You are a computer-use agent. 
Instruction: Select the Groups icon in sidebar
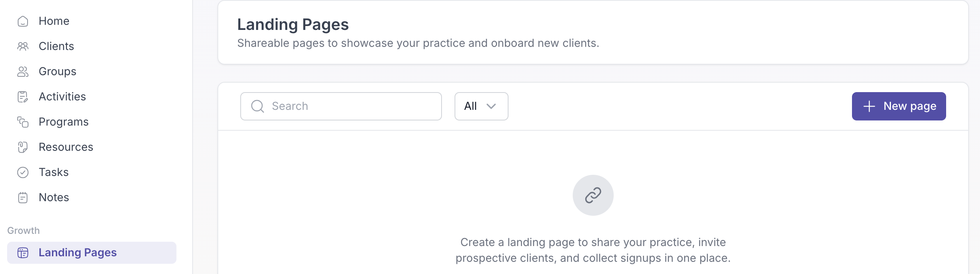[23, 72]
